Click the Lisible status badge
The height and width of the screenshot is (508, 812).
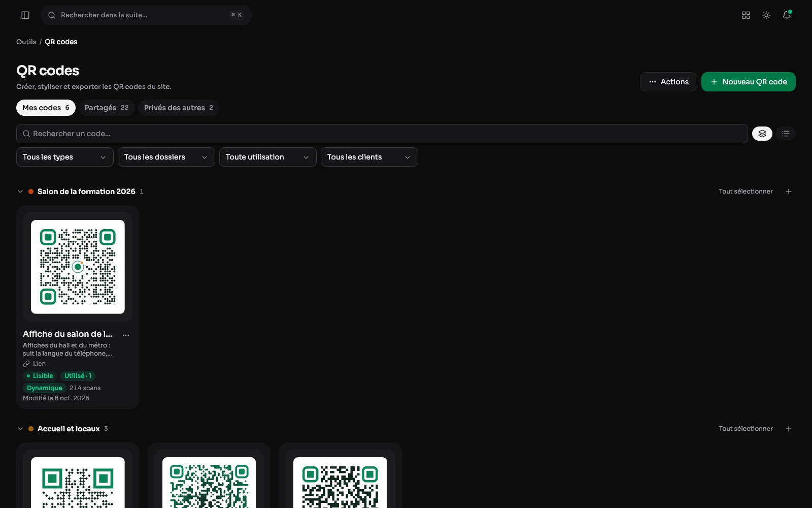tap(40, 376)
